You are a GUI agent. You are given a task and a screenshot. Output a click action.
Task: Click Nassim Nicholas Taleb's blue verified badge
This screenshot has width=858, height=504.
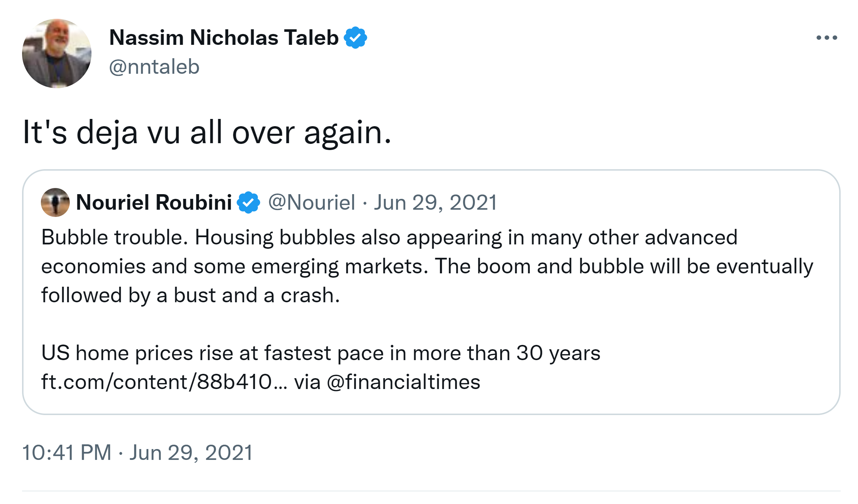coord(355,38)
